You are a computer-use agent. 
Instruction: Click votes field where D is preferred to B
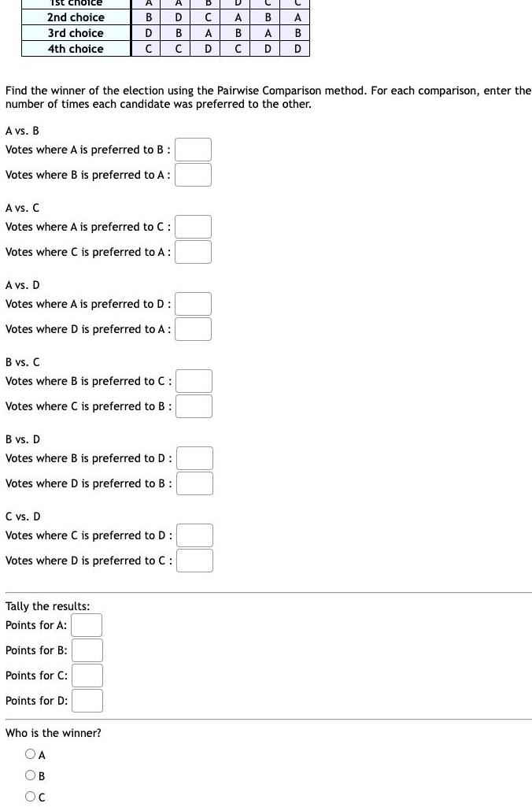pyautogui.click(x=194, y=483)
